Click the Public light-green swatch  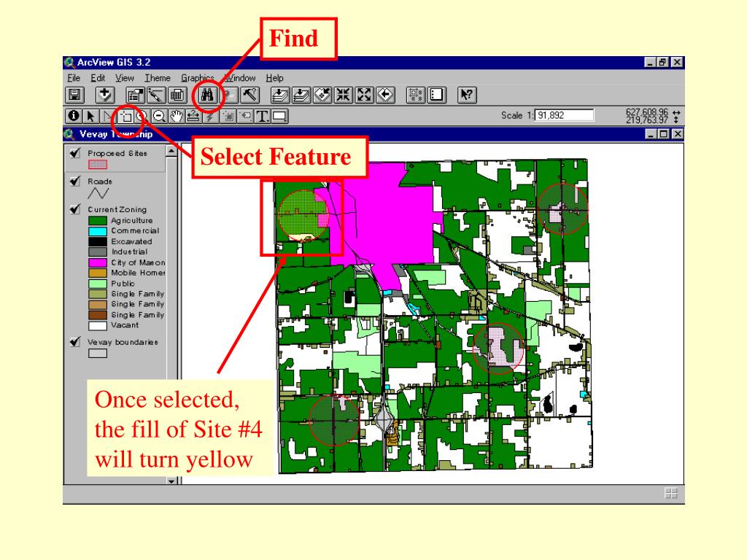[98, 284]
